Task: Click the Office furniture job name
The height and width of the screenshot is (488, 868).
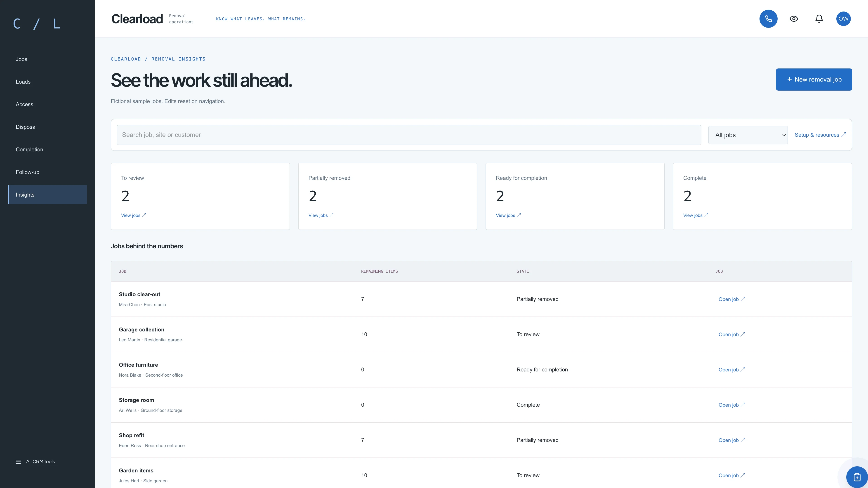Action: tap(138, 365)
